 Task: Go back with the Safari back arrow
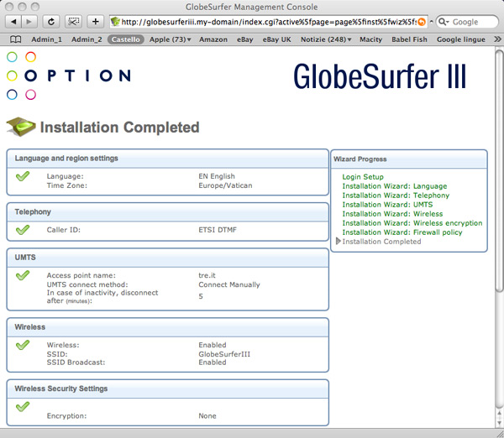click(x=13, y=22)
